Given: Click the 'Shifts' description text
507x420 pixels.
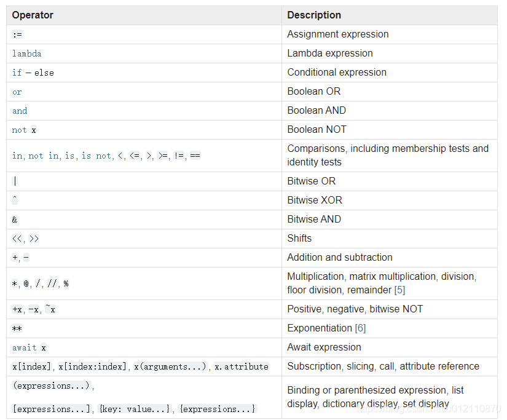Looking at the screenshot, I should (299, 238).
